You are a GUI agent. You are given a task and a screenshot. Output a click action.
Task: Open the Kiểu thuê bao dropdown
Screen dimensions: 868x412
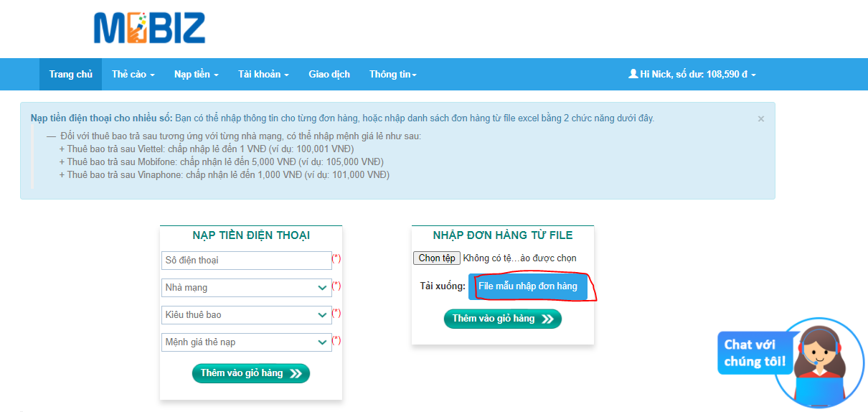tap(246, 315)
